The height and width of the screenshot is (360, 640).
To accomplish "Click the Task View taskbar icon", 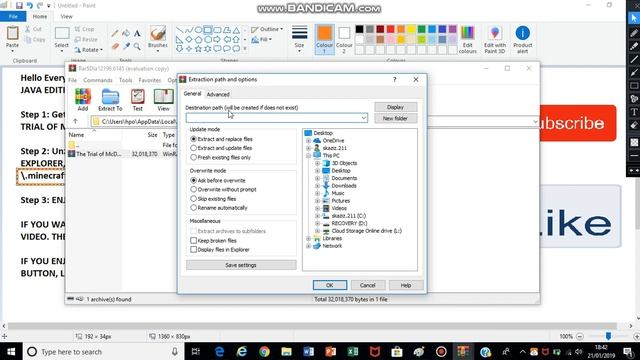I will coord(196,351).
